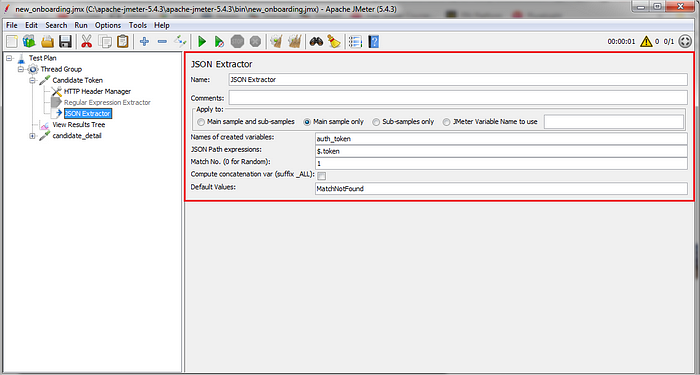Select the Candidate Token sampler
The height and width of the screenshot is (375, 700).
pos(78,80)
